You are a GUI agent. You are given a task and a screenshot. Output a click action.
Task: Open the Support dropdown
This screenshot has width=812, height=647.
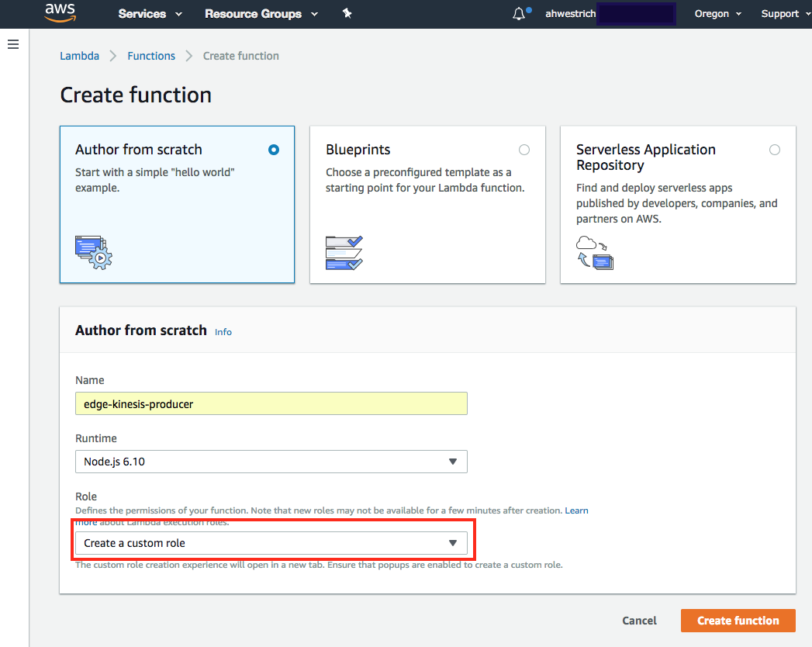point(786,14)
